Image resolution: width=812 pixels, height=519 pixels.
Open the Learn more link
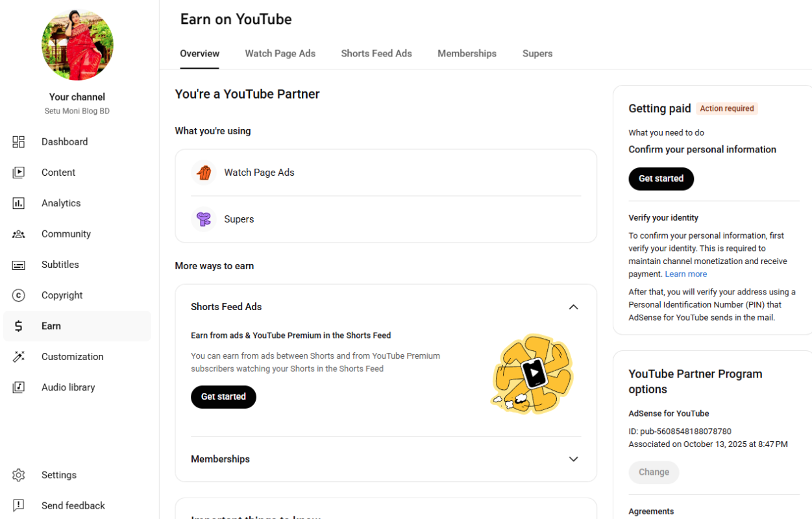685,274
